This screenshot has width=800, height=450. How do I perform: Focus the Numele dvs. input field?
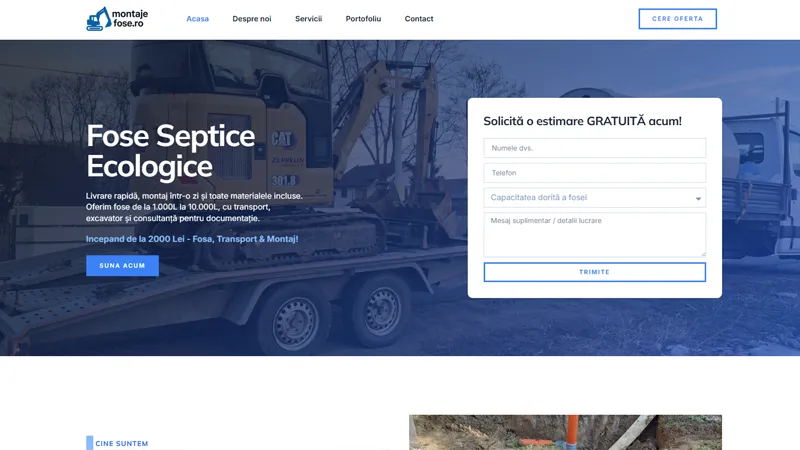[594, 148]
